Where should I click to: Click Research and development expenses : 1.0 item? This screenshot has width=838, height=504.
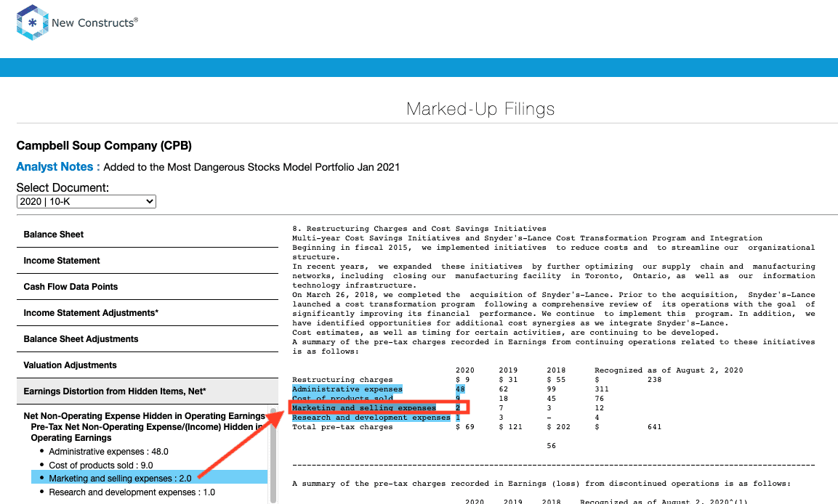pyautogui.click(x=132, y=492)
